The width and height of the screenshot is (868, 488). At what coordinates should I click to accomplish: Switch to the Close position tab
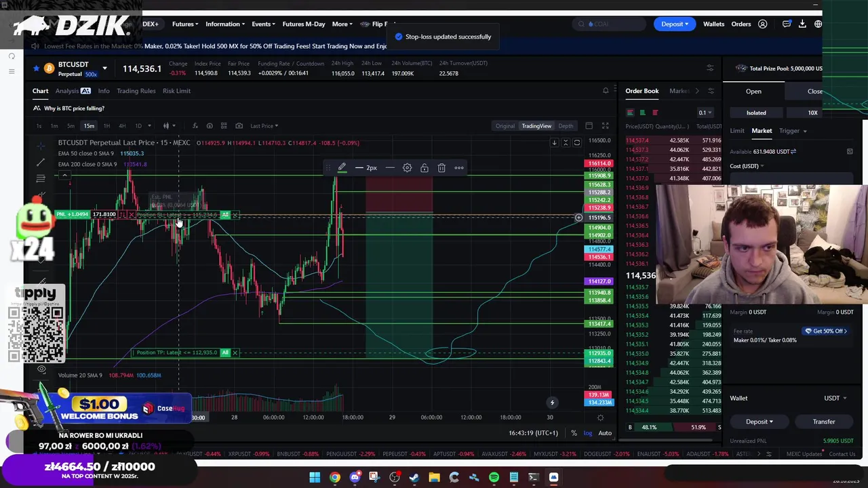(814, 91)
